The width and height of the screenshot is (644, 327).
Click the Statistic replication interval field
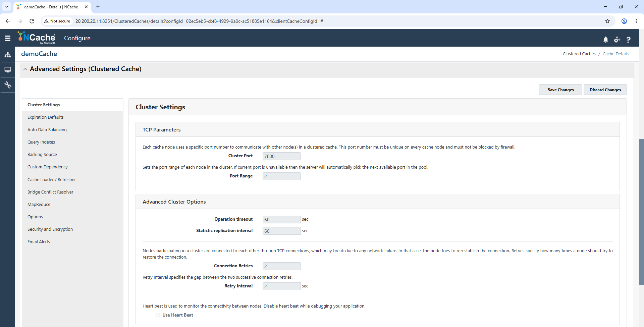[281, 231]
